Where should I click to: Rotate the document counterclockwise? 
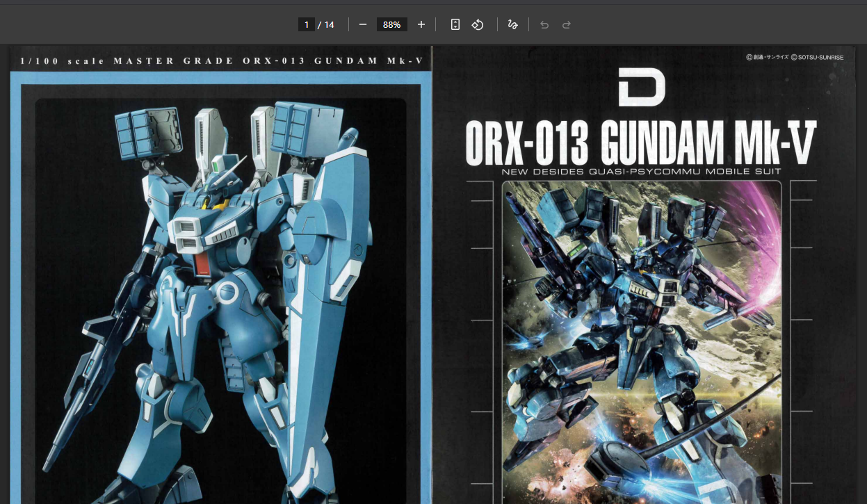click(x=478, y=24)
